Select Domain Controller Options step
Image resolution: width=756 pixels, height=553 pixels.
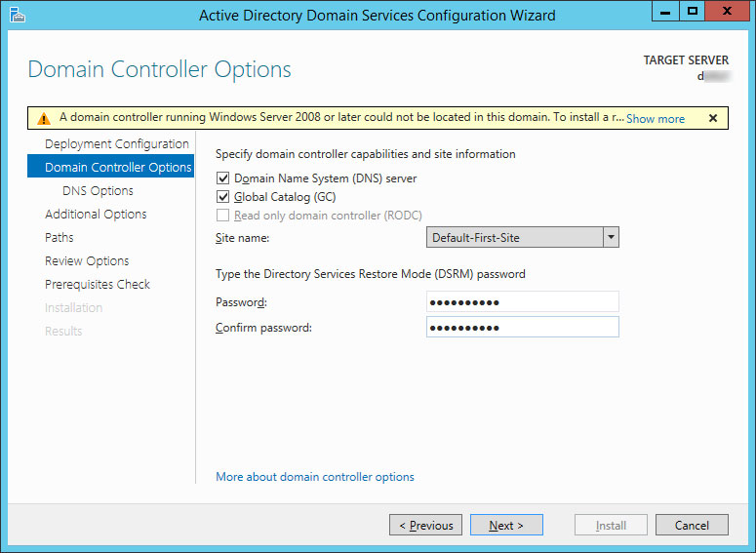[111, 167]
